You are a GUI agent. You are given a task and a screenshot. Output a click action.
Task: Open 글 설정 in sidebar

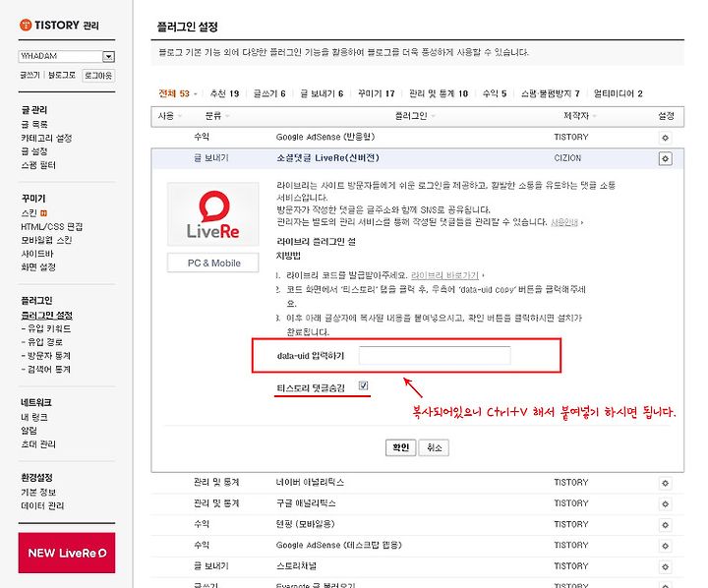[34, 151]
